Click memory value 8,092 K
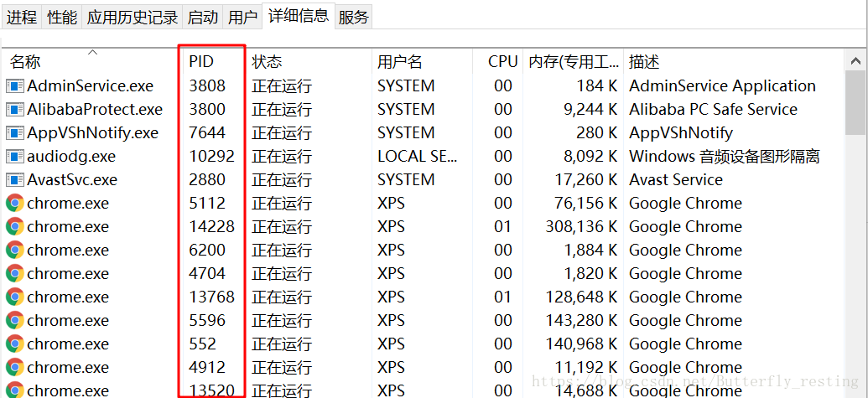Screen dimensions: 868x398 tap(590, 157)
